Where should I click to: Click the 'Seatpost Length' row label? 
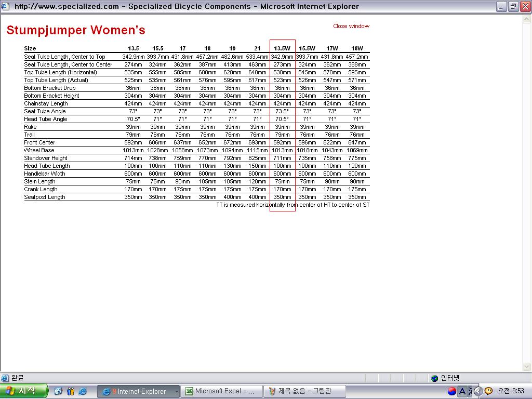coord(45,197)
